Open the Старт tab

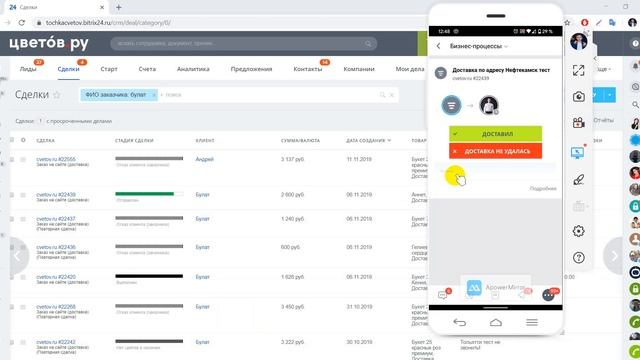109,69
